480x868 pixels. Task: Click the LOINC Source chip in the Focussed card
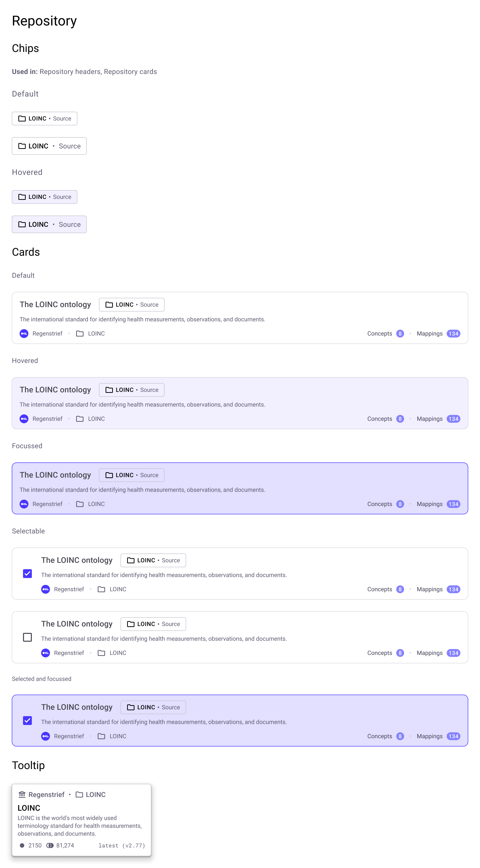pyautogui.click(x=131, y=475)
